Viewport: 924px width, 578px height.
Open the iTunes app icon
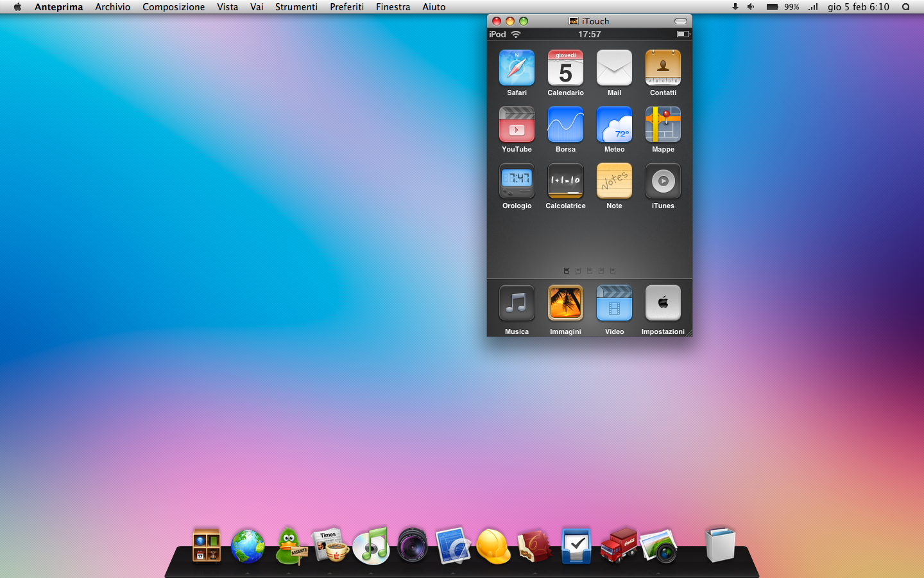point(663,181)
